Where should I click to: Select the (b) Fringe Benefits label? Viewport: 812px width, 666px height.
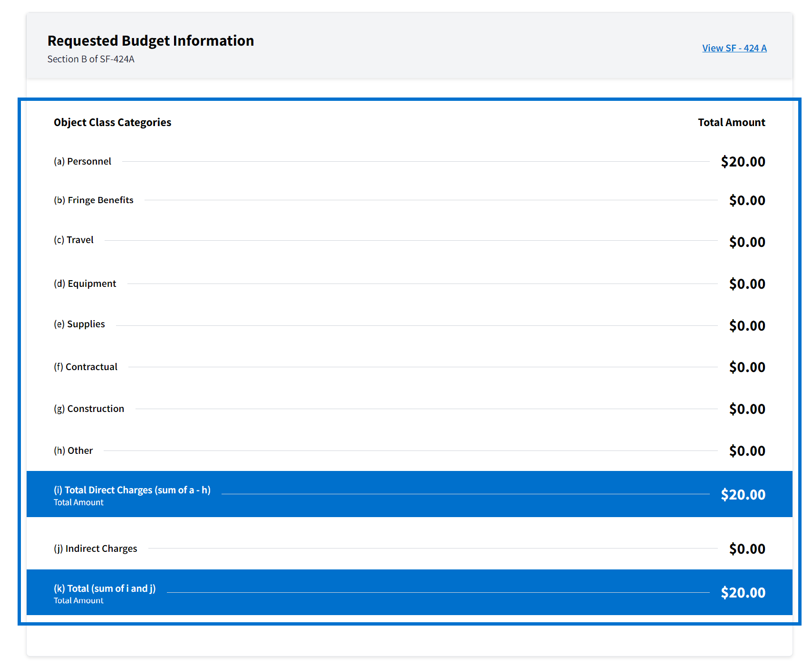(93, 200)
